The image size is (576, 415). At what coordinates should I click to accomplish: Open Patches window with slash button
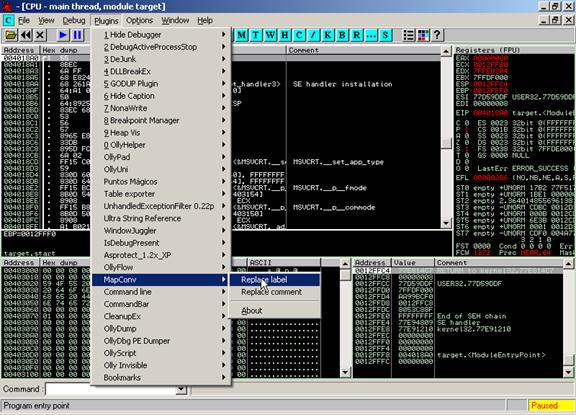313,35
